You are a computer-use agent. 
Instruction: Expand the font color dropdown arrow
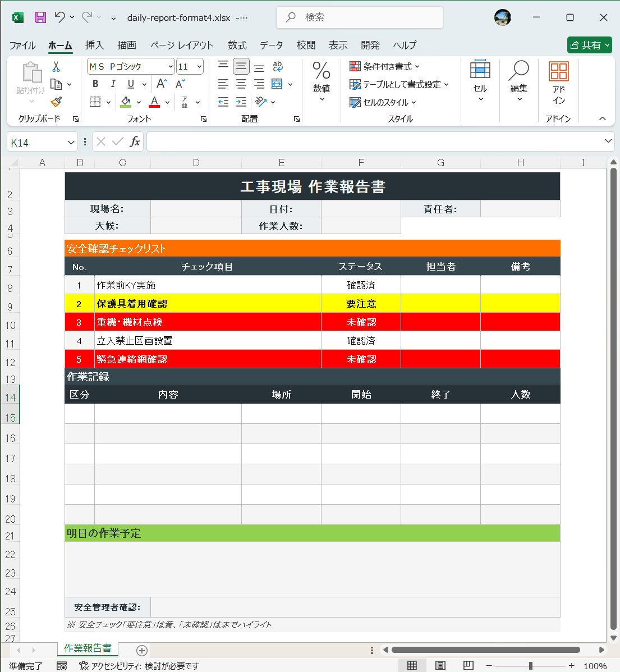[168, 102]
